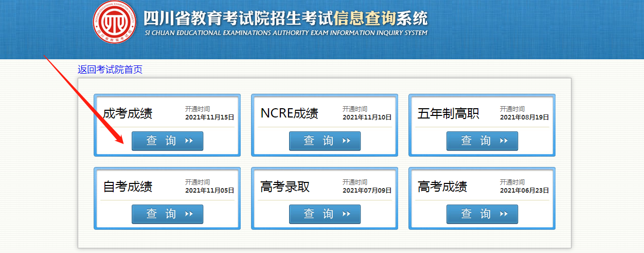Open the 返回考试院首页 link
The height and width of the screenshot is (253, 644).
110,70
